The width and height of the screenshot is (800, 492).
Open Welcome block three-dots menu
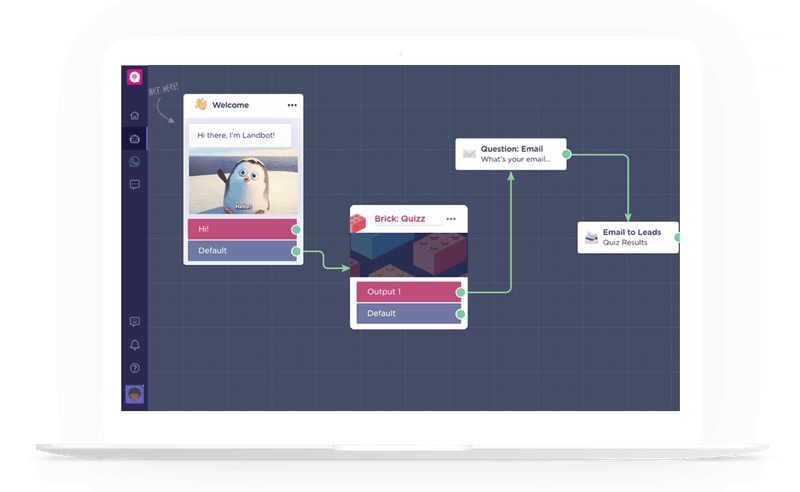point(292,105)
